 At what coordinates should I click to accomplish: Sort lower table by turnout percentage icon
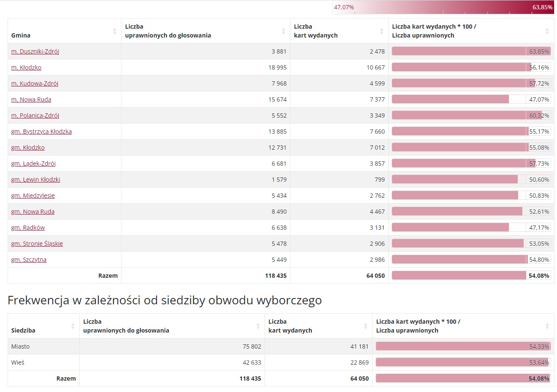point(547,326)
